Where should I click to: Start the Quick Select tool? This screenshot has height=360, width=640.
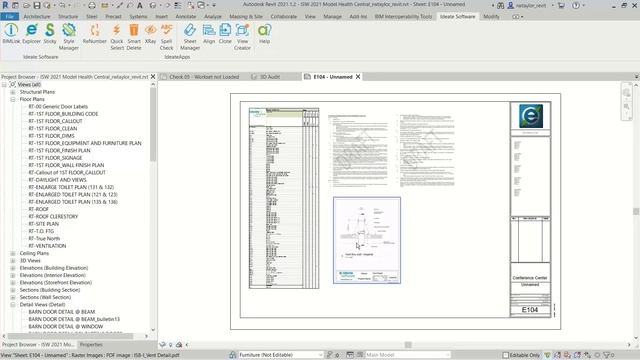[x=117, y=37]
